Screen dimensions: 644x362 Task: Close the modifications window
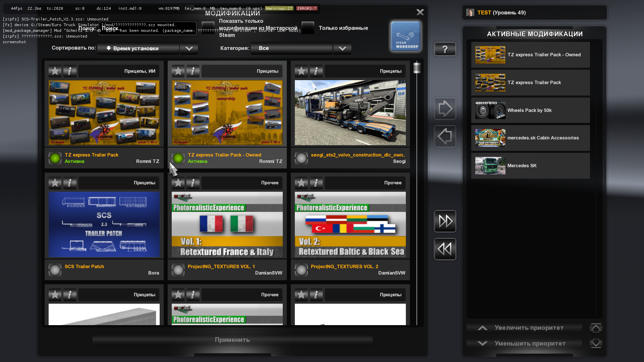tap(420, 12)
